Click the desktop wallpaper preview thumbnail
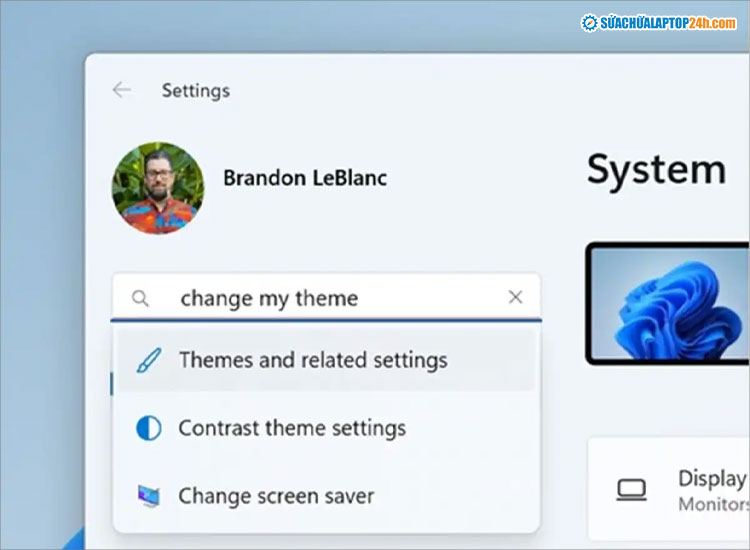 pyautogui.click(x=668, y=304)
